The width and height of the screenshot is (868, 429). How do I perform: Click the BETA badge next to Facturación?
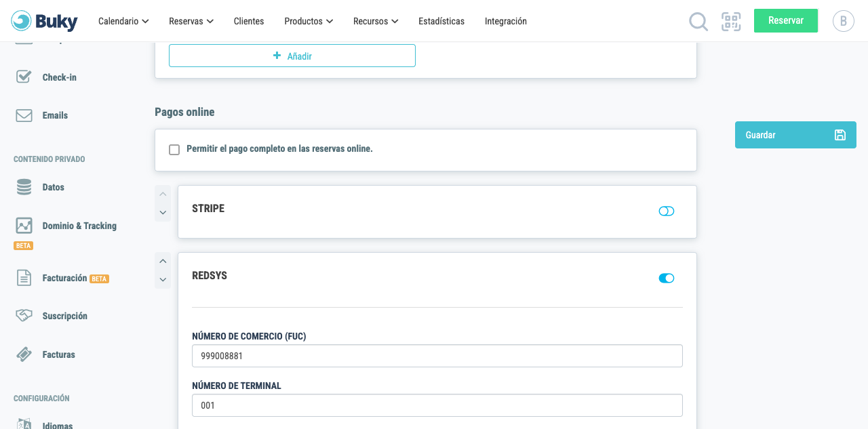click(100, 279)
